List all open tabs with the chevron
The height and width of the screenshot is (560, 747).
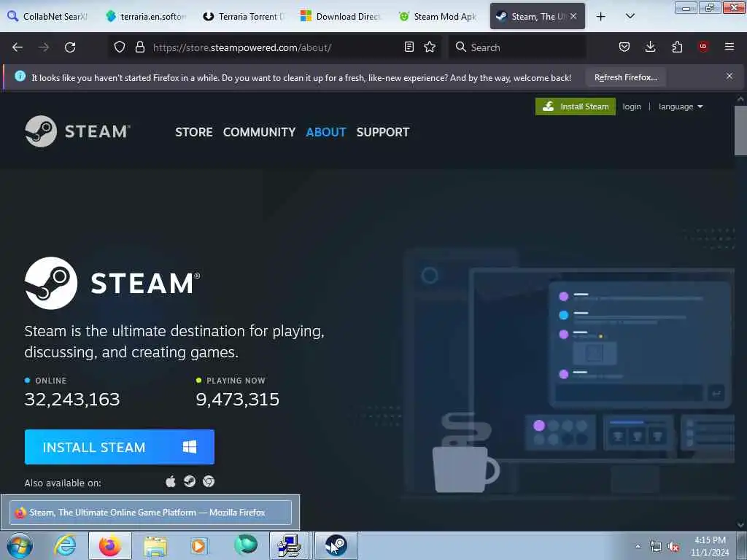pyautogui.click(x=630, y=16)
